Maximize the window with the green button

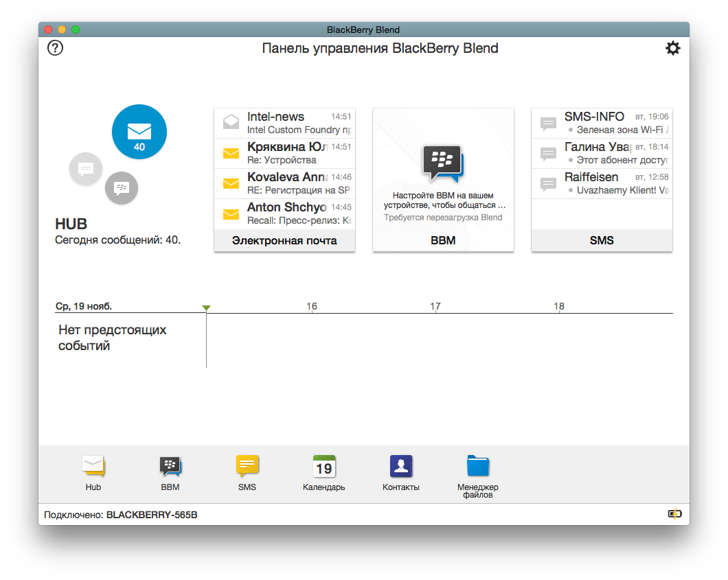(76, 30)
